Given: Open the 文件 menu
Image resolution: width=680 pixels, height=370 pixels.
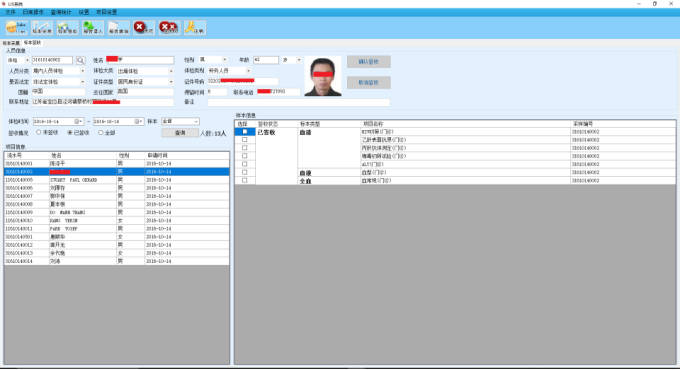Looking at the screenshot, I should pos(10,12).
